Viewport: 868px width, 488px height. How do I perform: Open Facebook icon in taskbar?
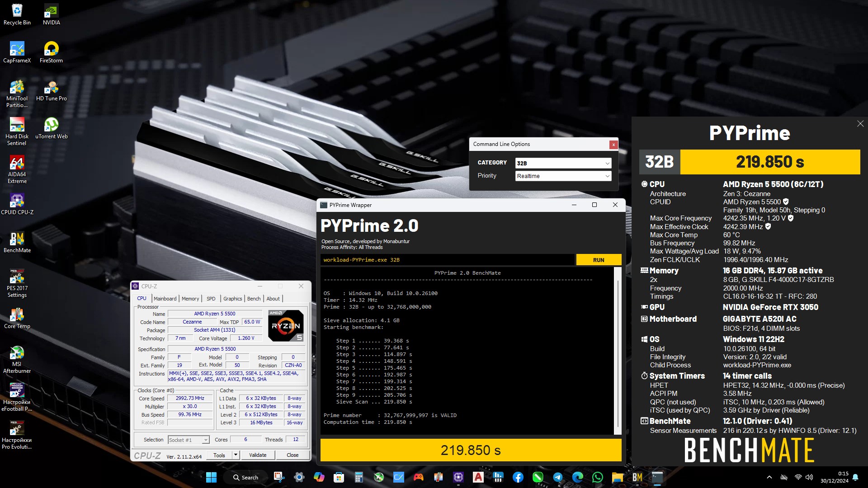coord(518,477)
